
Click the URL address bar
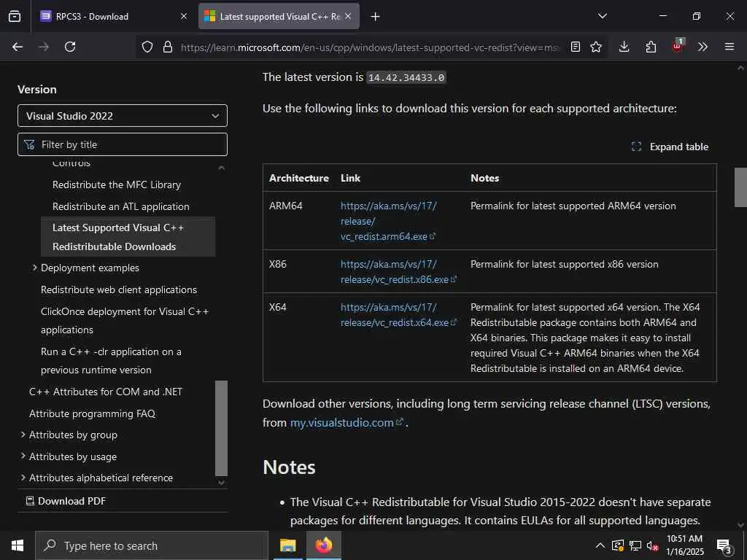tap(369, 47)
